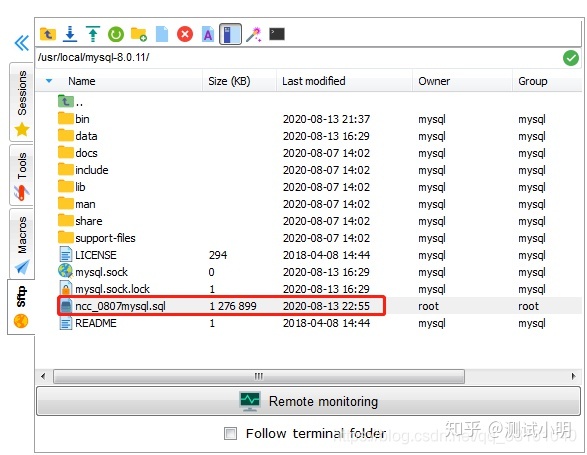Viewport: 587px width, 455px height.
Task: Create a new folder using toolbar icon
Action: click(139, 34)
